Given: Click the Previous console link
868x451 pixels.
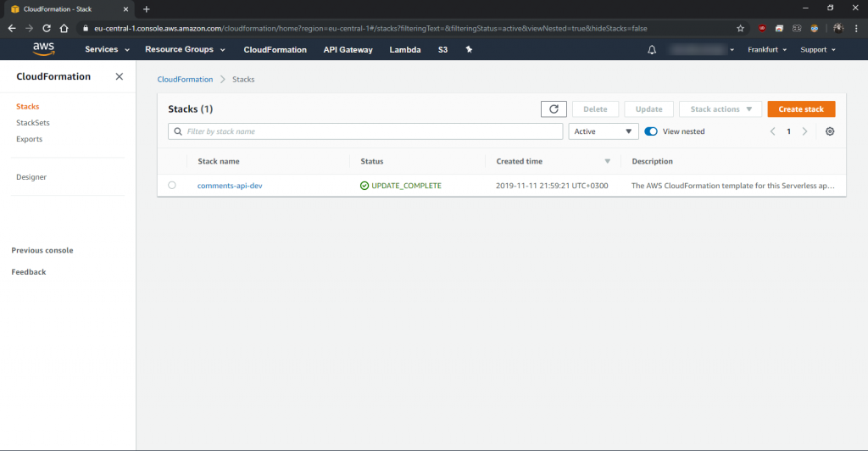Looking at the screenshot, I should 42,250.
